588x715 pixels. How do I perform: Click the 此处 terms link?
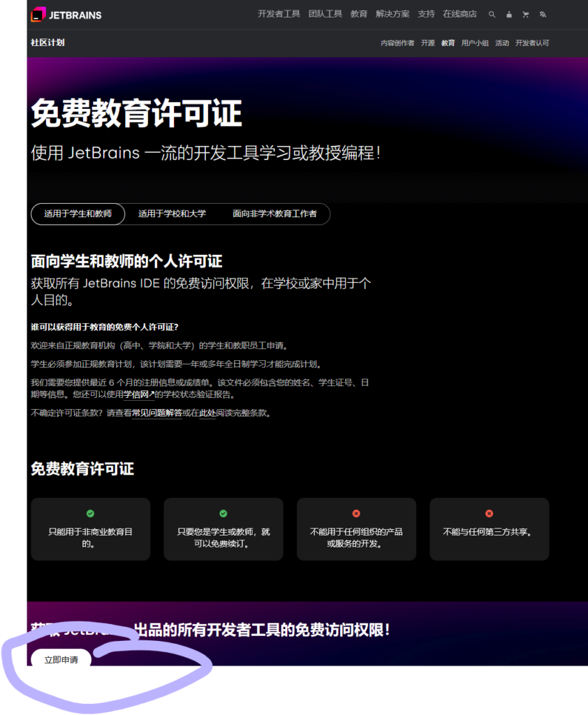207,413
